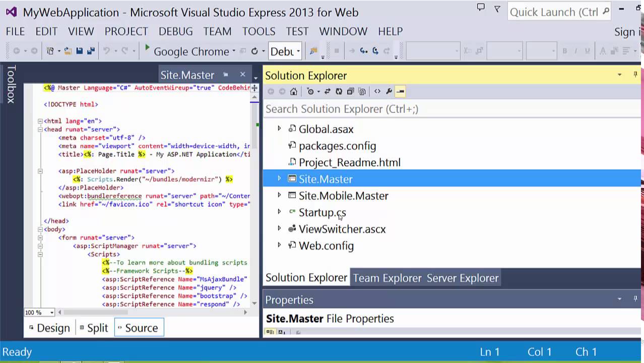This screenshot has height=363, width=644.
Task: Click the Show All Files icon
Action: pyautogui.click(x=362, y=91)
